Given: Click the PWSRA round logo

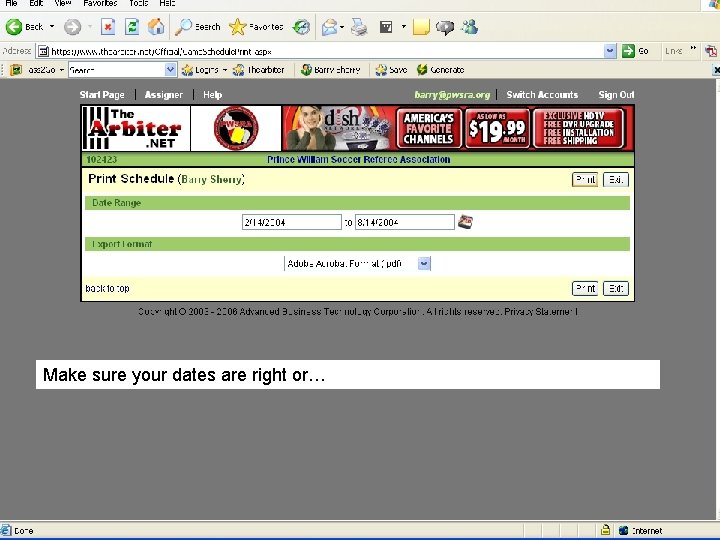Looking at the screenshot, I should (236, 128).
